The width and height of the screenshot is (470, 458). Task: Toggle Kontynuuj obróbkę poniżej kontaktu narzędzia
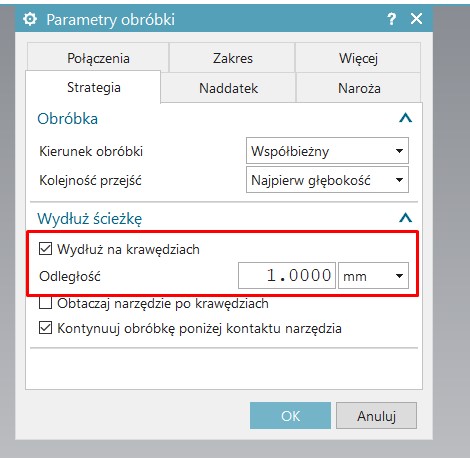45,328
